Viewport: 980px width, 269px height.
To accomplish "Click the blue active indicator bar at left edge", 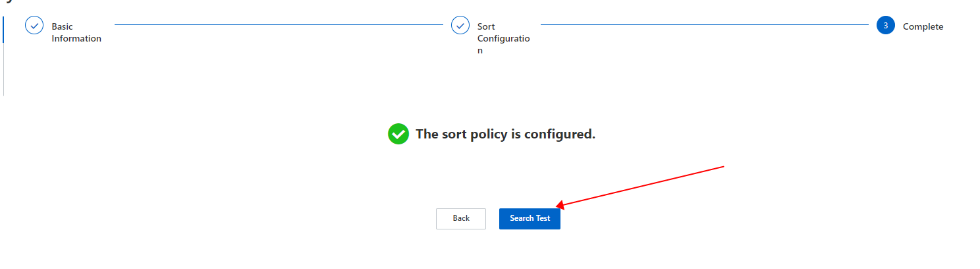I will (3, 30).
